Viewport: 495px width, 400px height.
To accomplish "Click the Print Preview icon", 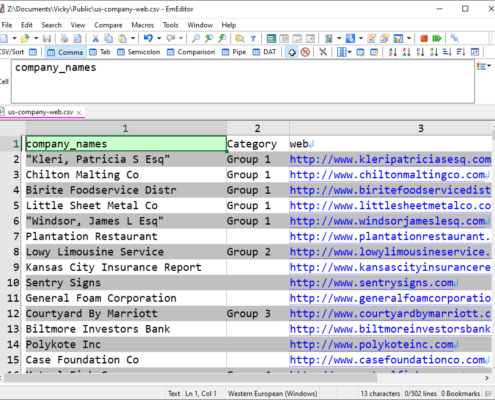I will pyautogui.click(x=77, y=38).
